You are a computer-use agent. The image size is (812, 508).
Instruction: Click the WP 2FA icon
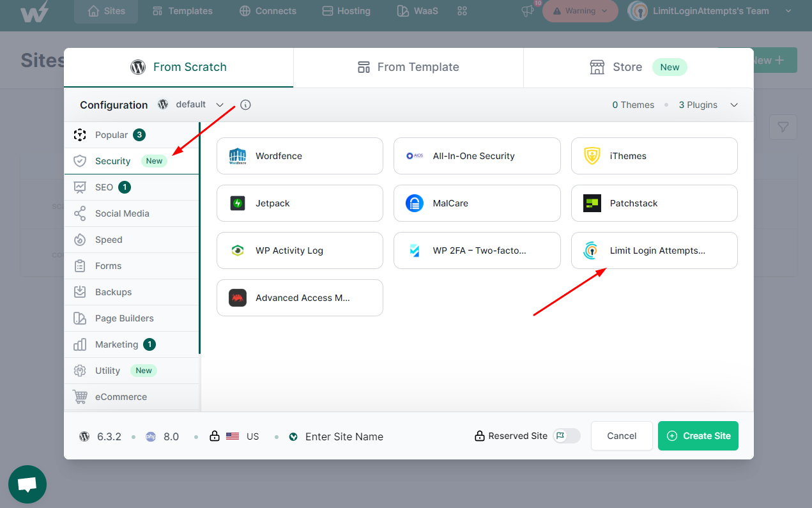[x=415, y=250]
